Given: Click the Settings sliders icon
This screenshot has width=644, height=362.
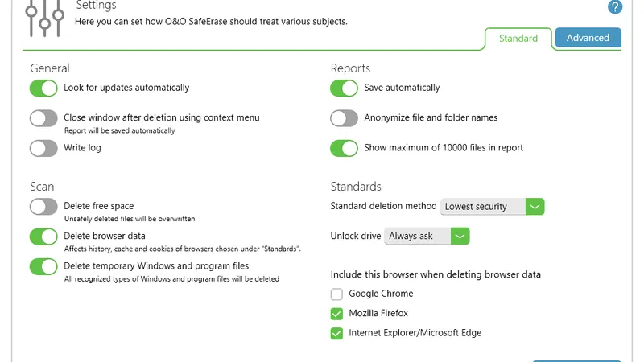Looking at the screenshot, I should click(x=43, y=16).
